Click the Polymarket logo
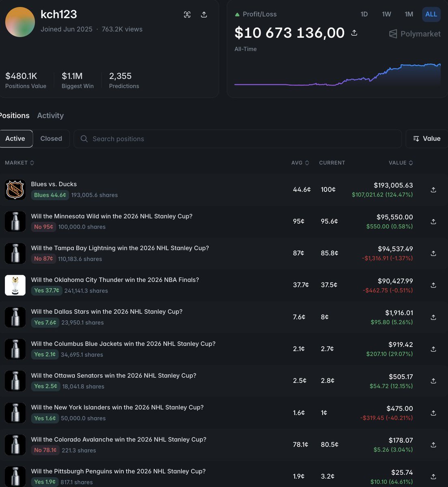The image size is (448, 487). tap(415, 34)
